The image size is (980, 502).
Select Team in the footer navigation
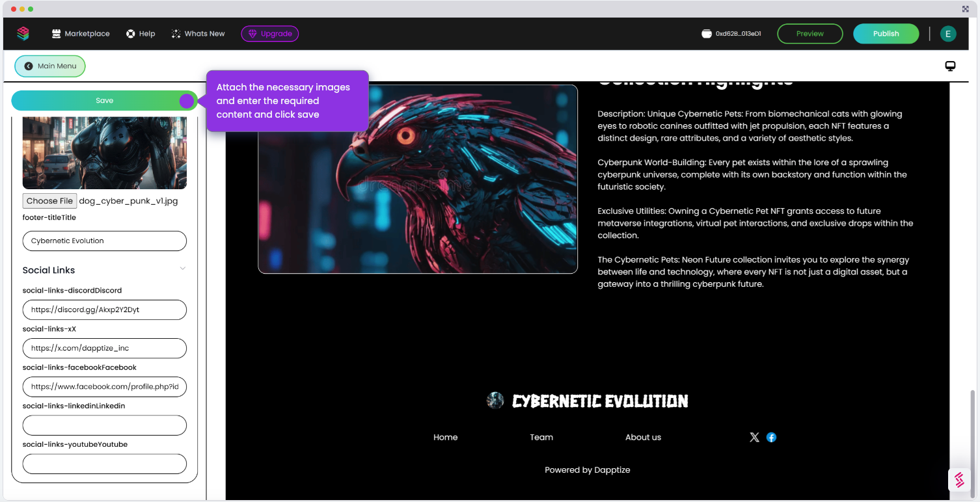(x=541, y=437)
